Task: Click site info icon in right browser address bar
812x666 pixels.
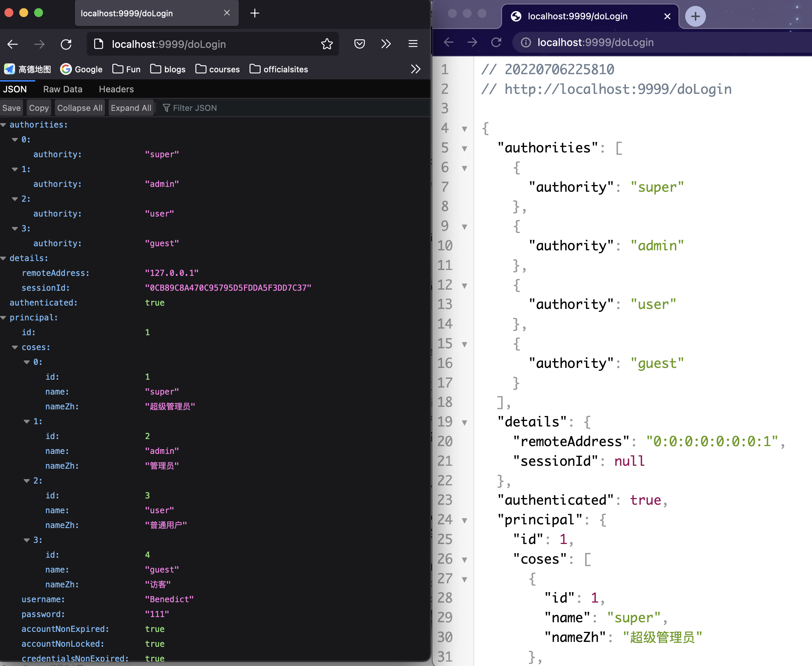Action: (x=525, y=43)
